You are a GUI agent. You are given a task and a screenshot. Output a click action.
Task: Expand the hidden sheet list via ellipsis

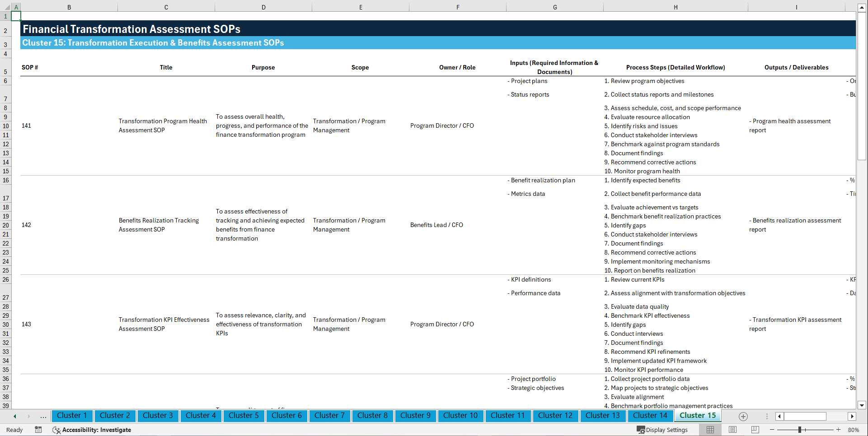coord(43,416)
